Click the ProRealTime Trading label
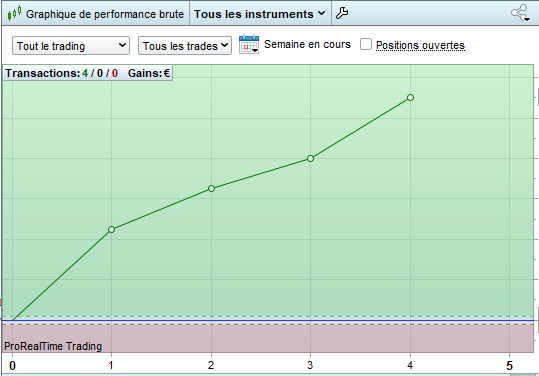Image resolution: width=539 pixels, height=376 pixels. tap(53, 346)
